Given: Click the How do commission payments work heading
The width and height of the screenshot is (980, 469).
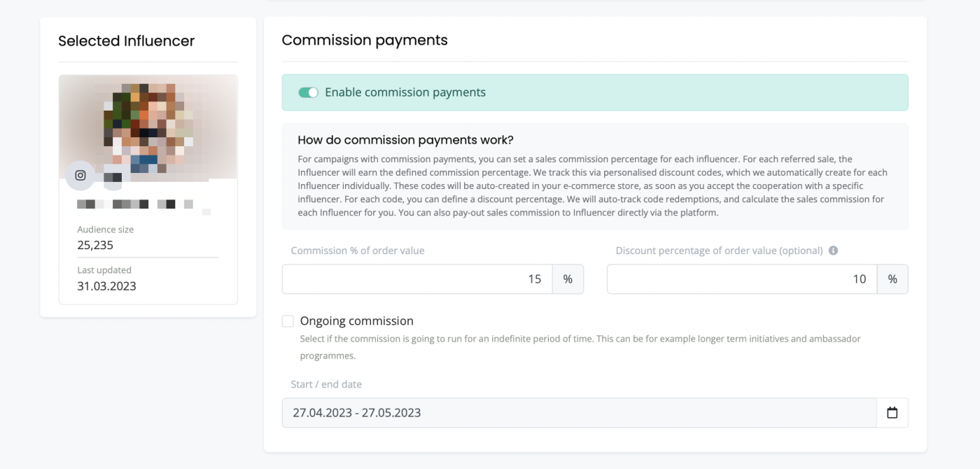Looking at the screenshot, I should pos(406,140).
